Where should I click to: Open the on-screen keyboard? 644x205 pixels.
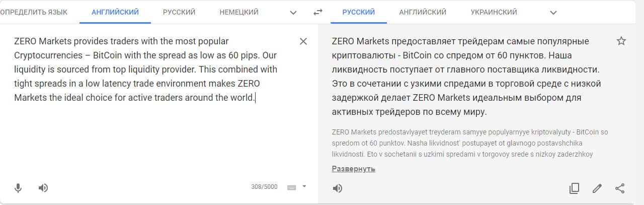click(x=291, y=187)
